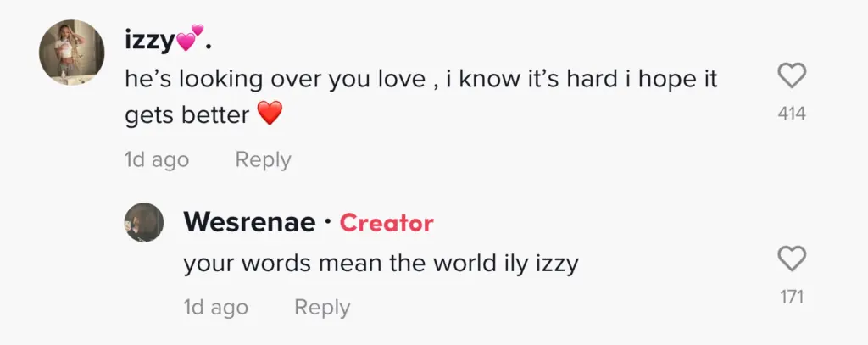The width and height of the screenshot is (868, 345).
Task: Open the izzy username link
Action: [149, 39]
